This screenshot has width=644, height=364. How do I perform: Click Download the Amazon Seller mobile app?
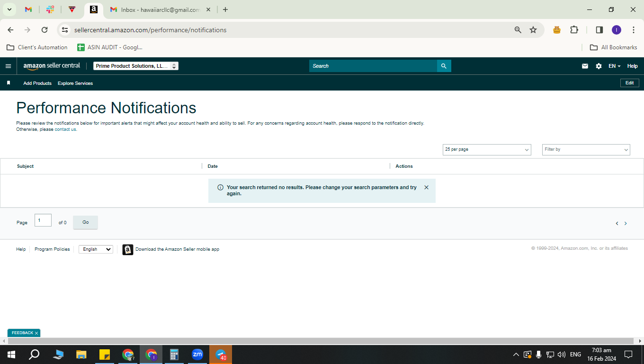tap(177, 249)
